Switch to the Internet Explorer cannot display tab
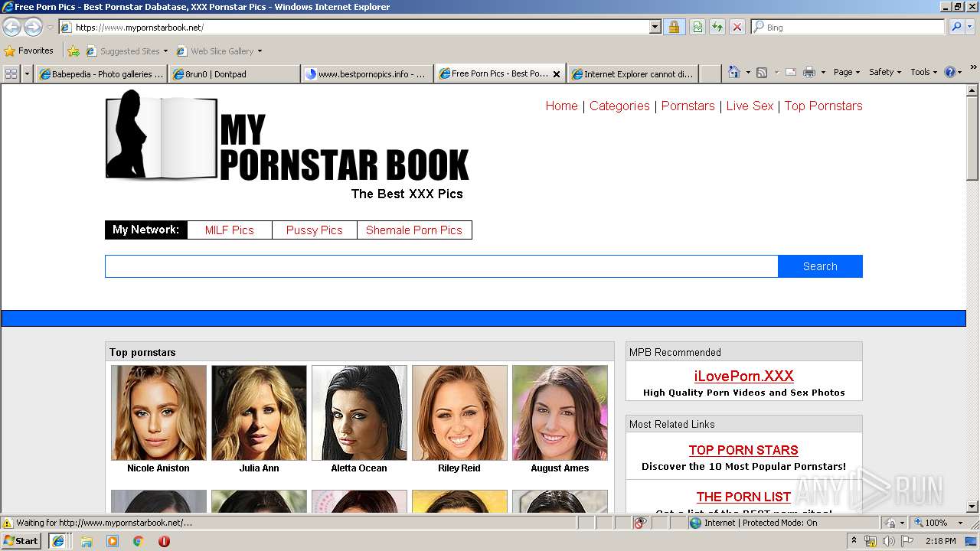The image size is (980, 551). click(x=632, y=74)
